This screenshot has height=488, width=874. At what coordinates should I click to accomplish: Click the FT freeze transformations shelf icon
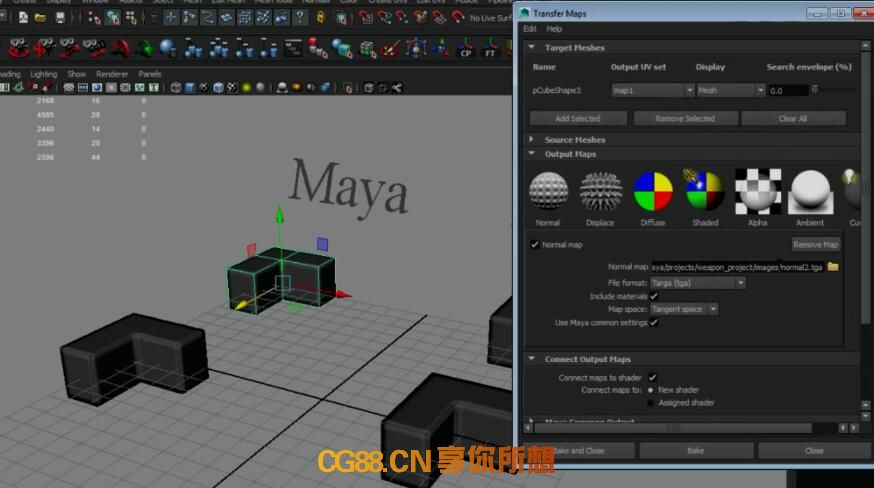click(x=490, y=49)
